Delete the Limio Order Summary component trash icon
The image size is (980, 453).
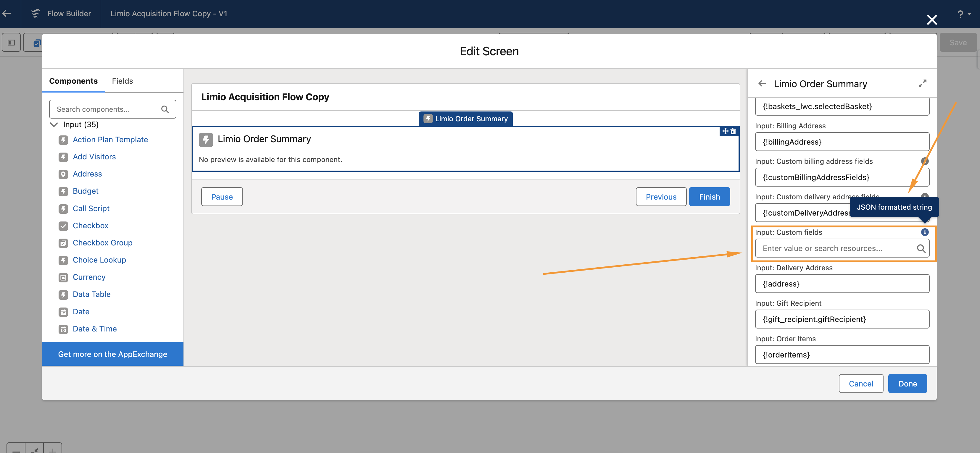[x=733, y=131]
